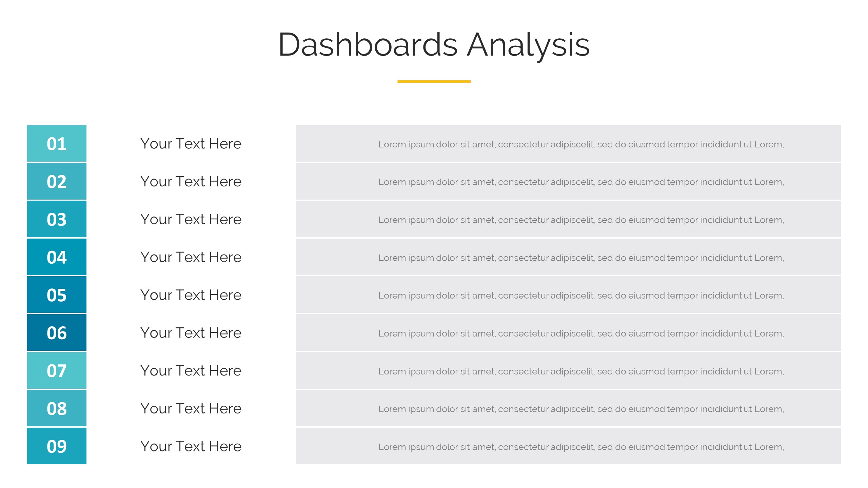Select the gray description bar in row 07
The image size is (868, 488).
[568, 371]
